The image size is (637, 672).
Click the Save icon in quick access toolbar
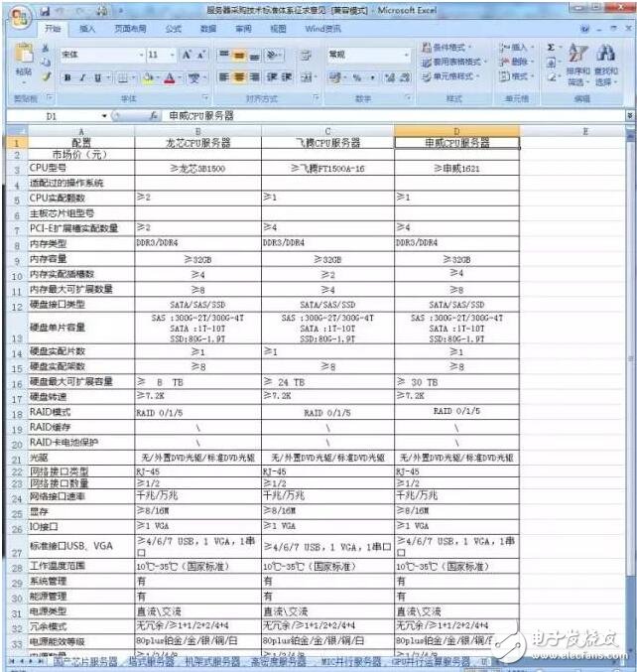coord(46,9)
